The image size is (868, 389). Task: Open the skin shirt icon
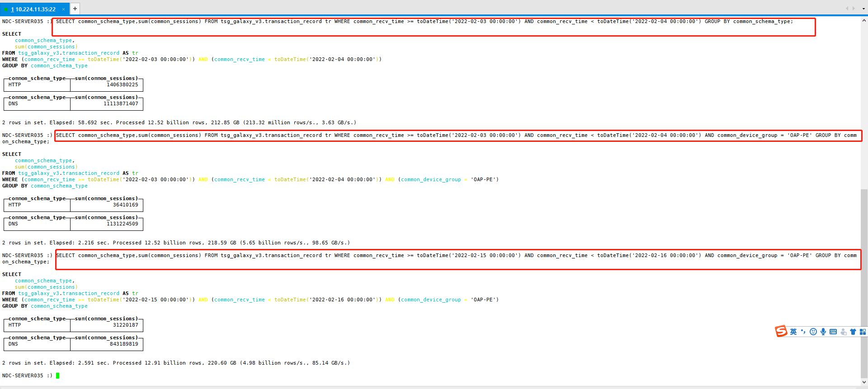[x=853, y=332]
